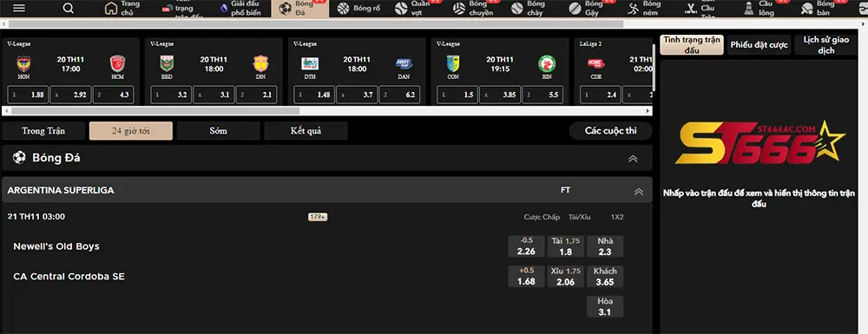Bet BBD home win at 3.2

tap(171, 95)
